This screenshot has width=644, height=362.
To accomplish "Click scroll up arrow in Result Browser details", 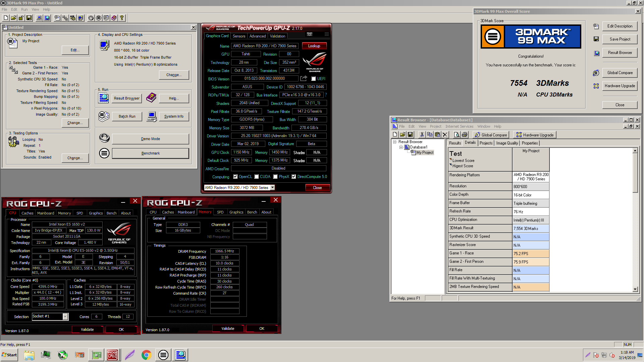I will point(635,151).
